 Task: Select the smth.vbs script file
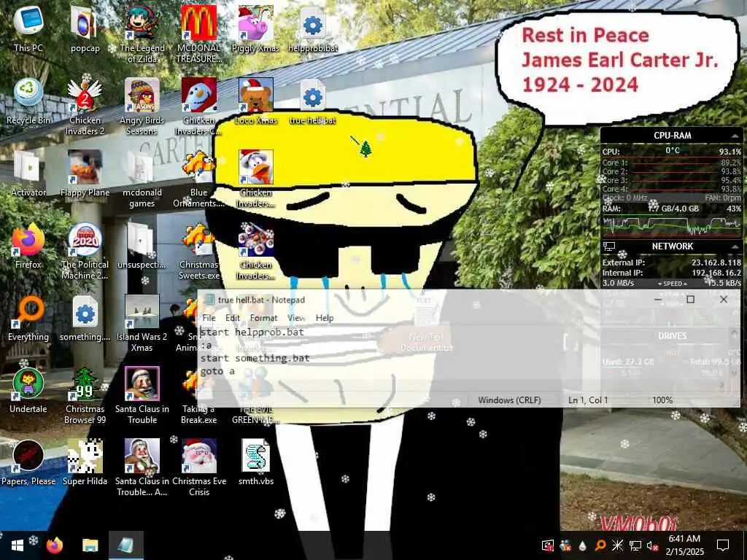point(256,463)
